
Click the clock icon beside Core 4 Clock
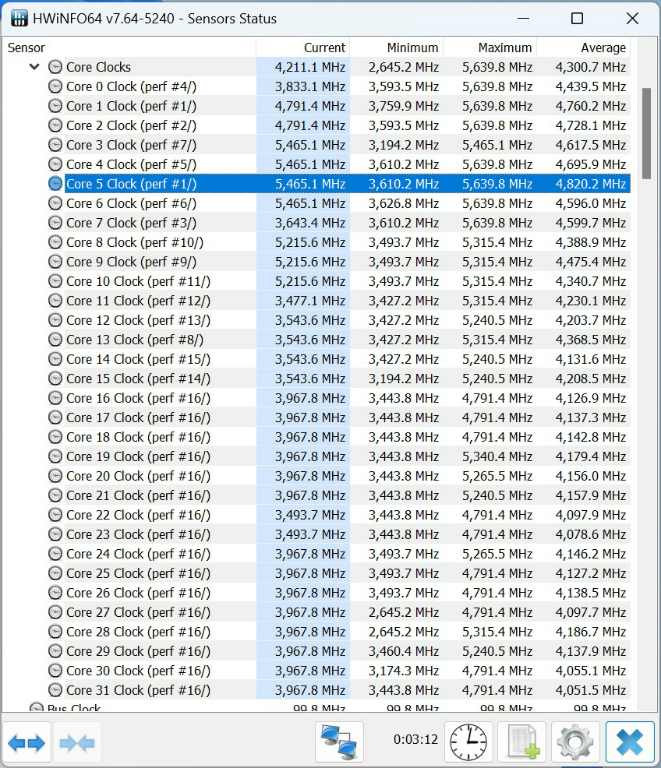(x=55, y=164)
